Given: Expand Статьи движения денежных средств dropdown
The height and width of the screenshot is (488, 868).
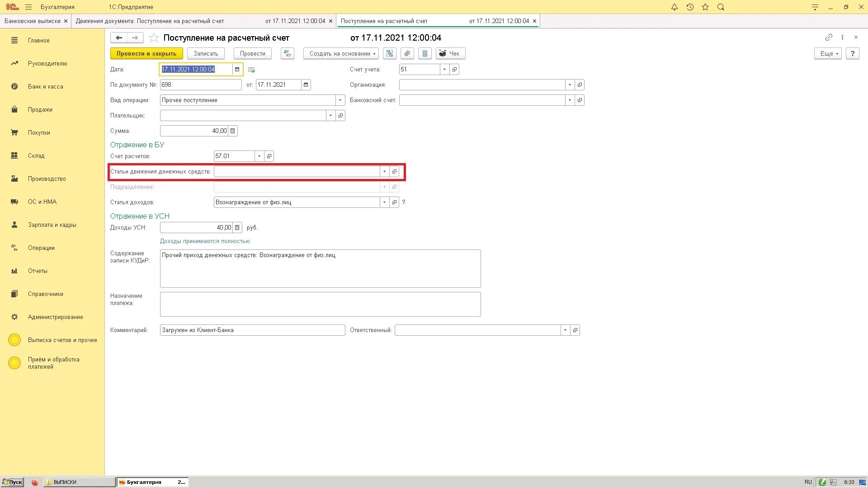Looking at the screenshot, I should [x=384, y=172].
